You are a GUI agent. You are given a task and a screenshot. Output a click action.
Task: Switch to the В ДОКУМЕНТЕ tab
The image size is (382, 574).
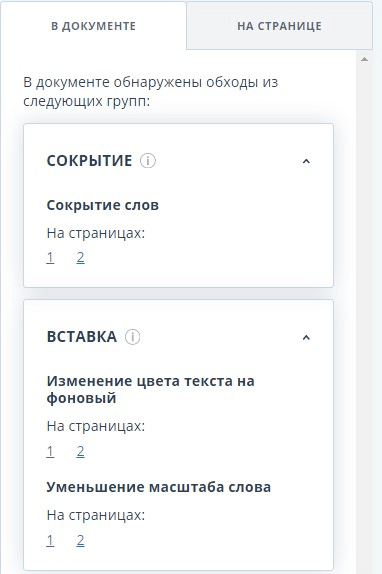click(x=93, y=26)
